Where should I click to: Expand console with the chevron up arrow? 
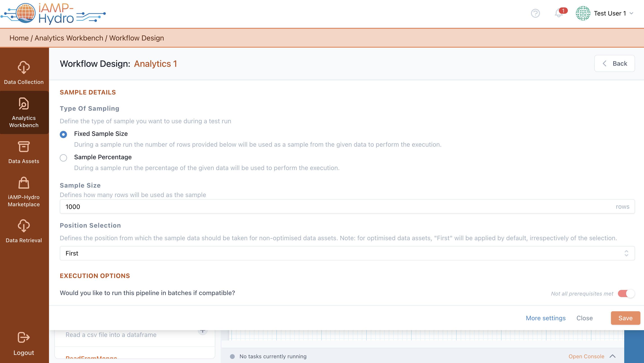point(613,356)
